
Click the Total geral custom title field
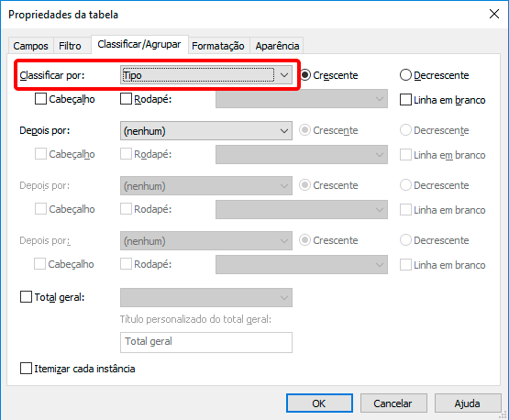coord(206,342)
